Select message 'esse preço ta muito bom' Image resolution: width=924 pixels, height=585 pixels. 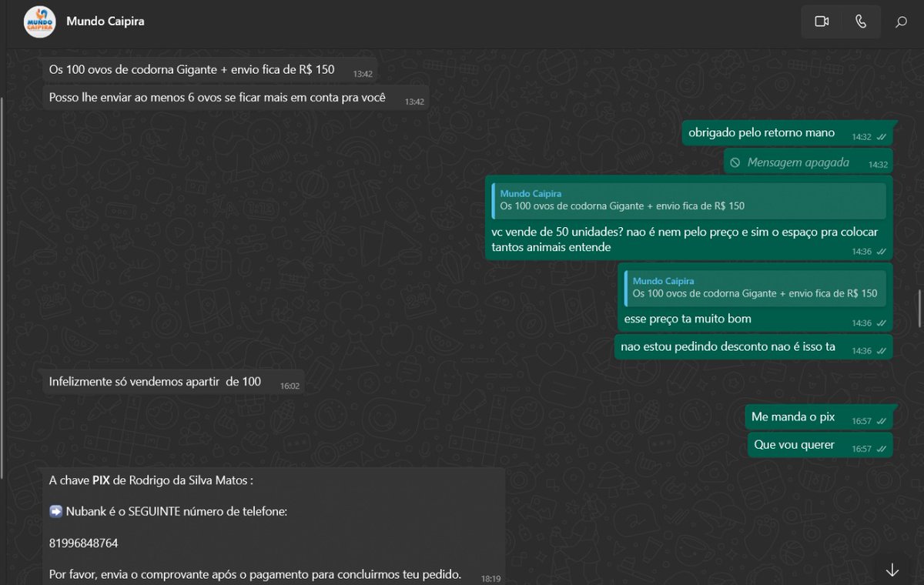point(755,298)
